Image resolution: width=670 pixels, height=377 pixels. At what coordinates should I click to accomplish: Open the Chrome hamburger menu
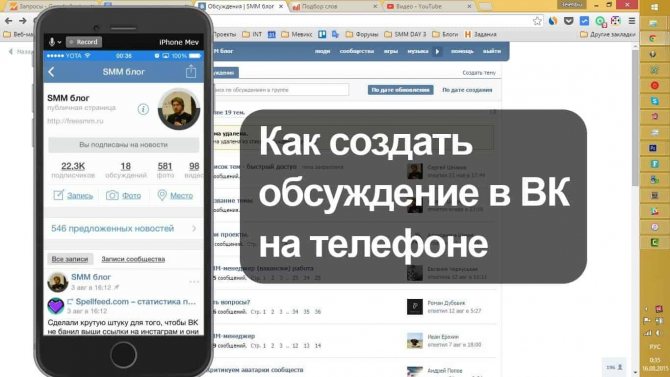coord(632,21)
